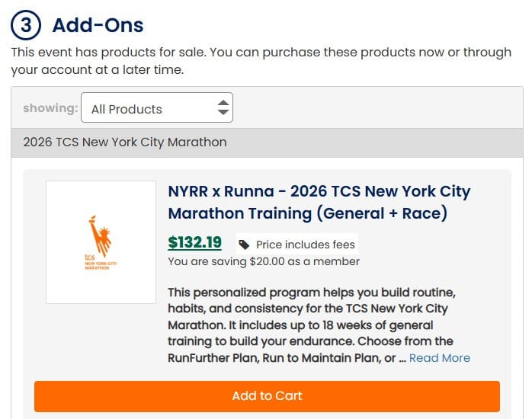The height and width of the screenshot is (419, 532).
Task: Click the $132.19 price link
Action: coord(194,243)
